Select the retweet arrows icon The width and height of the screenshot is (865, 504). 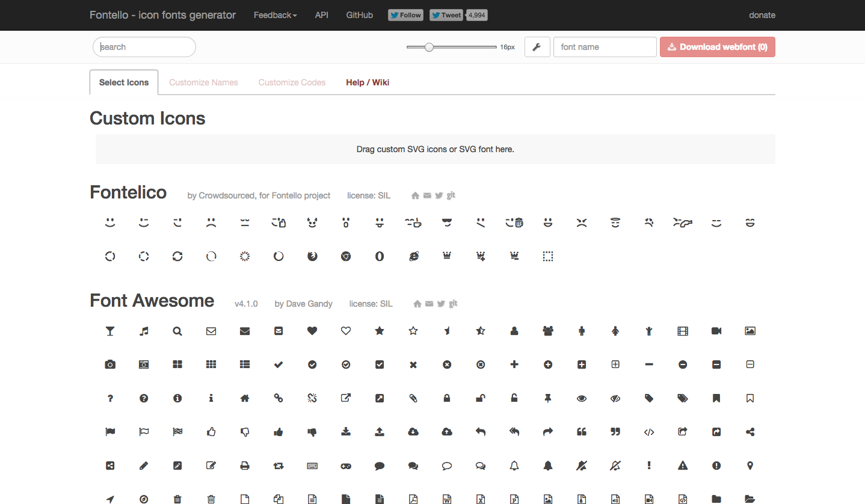[x=279, y=466]
